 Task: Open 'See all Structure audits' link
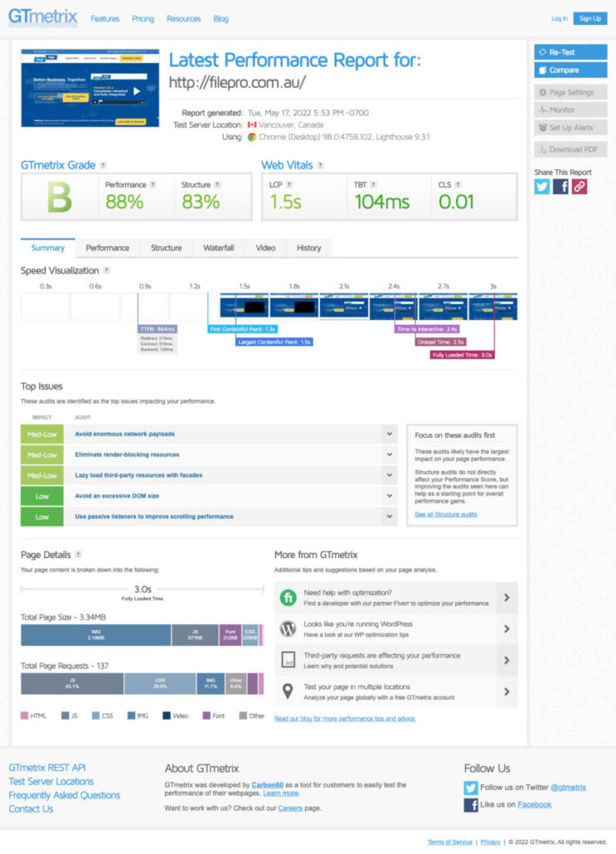[446, 514]
